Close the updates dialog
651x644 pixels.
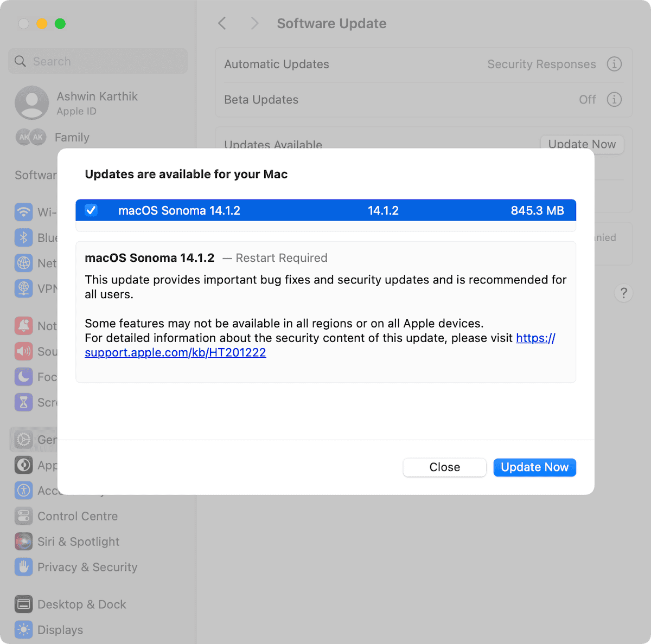click(x=444, y=467)
